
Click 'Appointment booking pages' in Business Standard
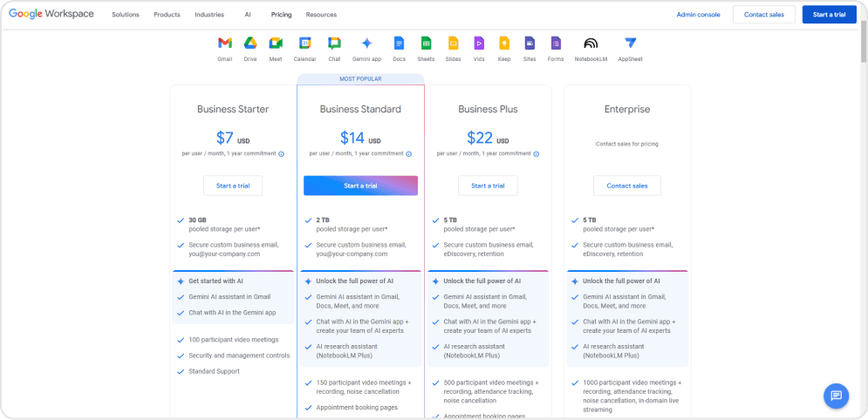pos(357,407)
